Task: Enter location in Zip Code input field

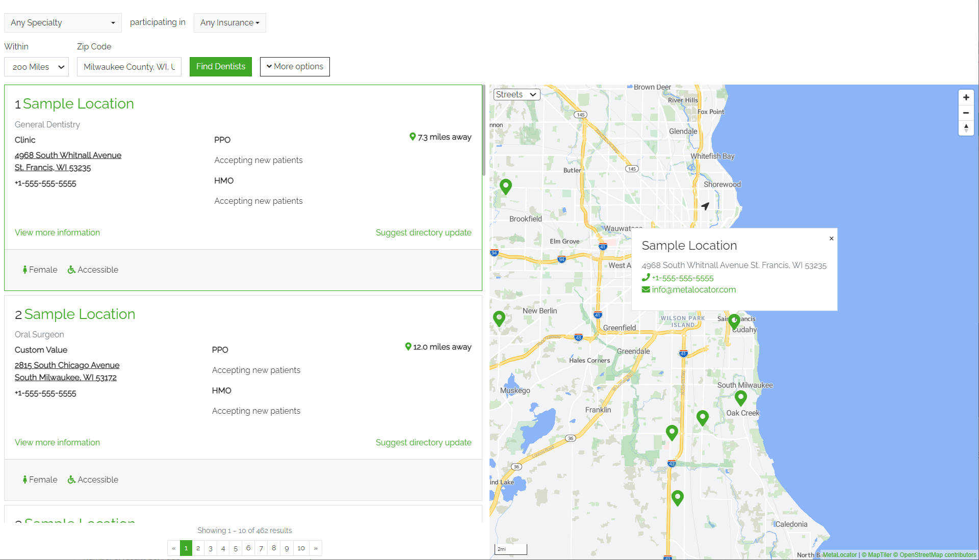Action: pos(129,67)
